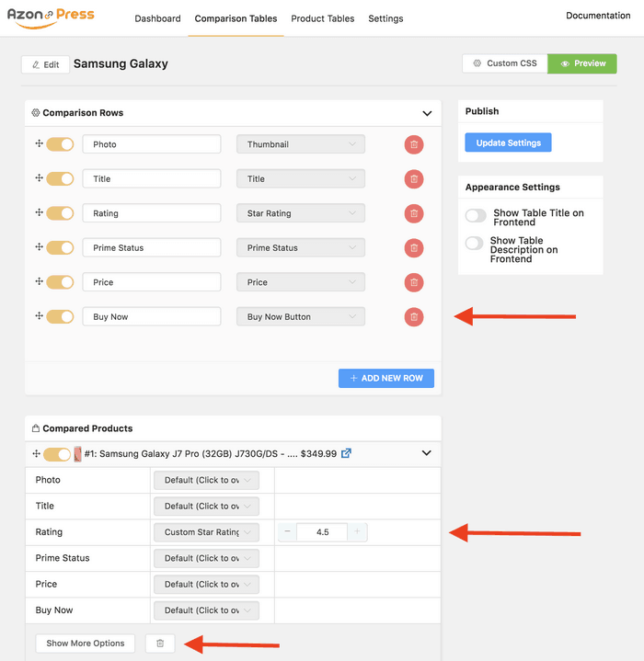Toggle the Title row switch
644x661 pixels.
pos(60,178)
